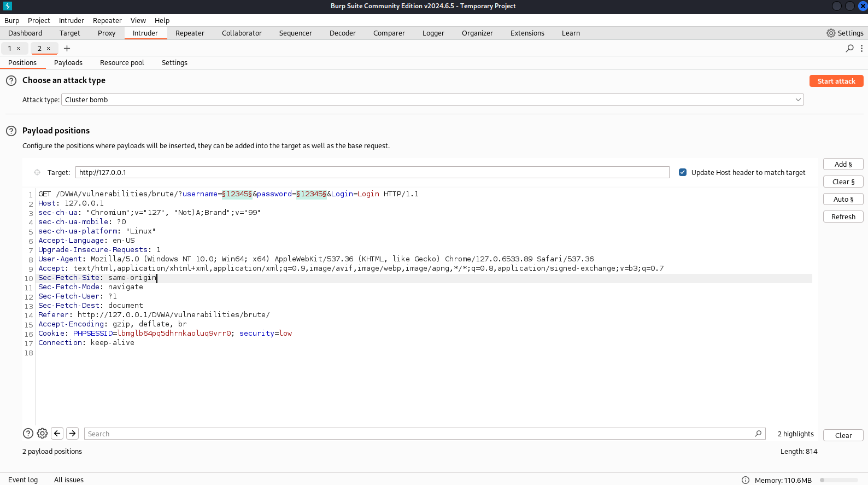The width and height of the screenshot is (868, 485).
Task: Open the View menu
Action: [x=138, y=21]
